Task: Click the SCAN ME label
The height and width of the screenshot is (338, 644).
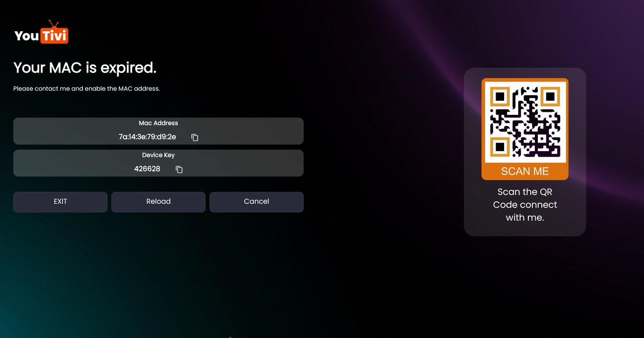Action: 525,171
